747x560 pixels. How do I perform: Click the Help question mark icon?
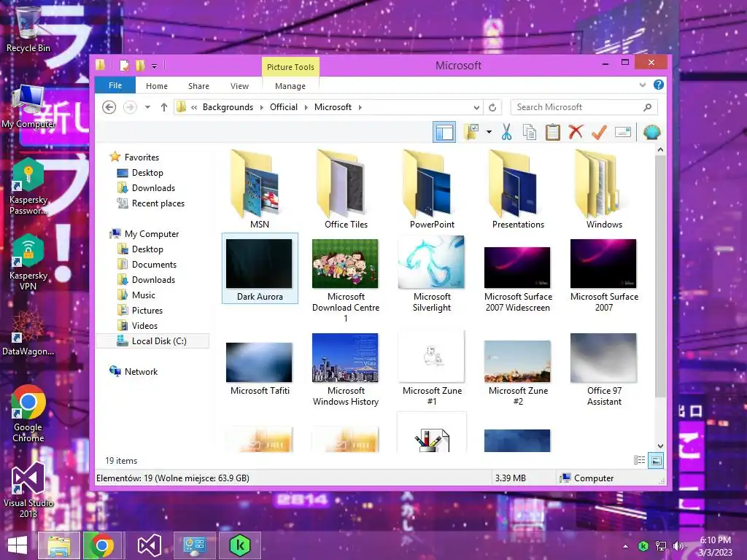(x=659, y=85)
